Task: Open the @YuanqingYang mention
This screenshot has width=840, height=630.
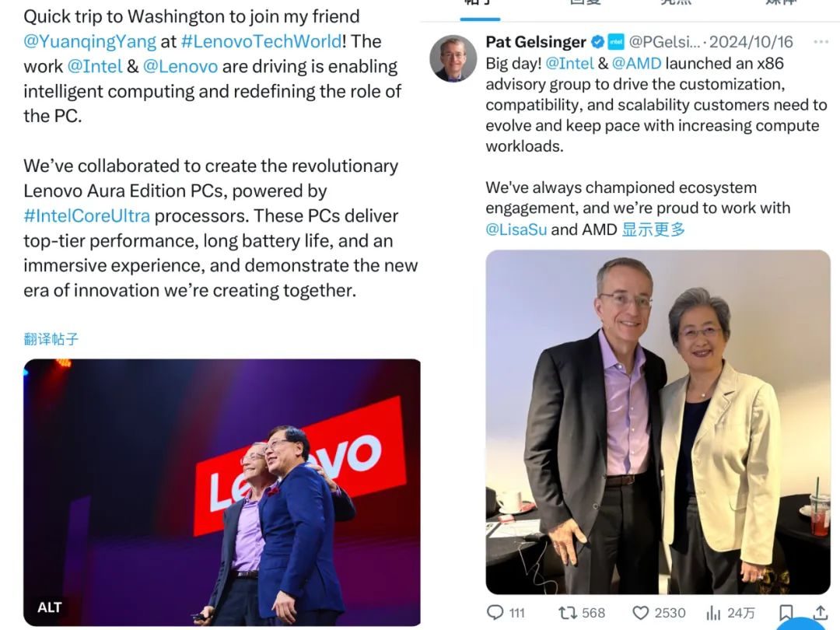Action: pyautogui.click(x=89, y=41)
